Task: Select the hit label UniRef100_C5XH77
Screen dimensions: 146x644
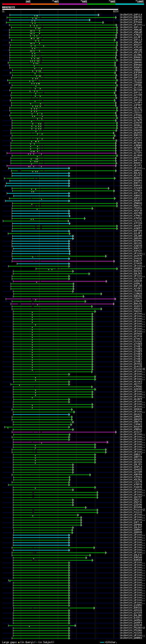Action: point(131,299)
